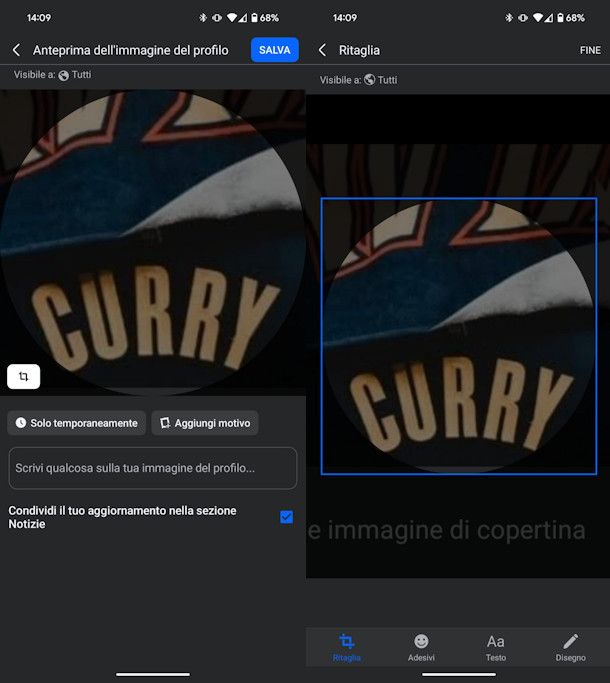Open the Disegno drawing tab
The height and width of the screenshot is (683, 610).
pyautogui.click(x=570, y=648)
